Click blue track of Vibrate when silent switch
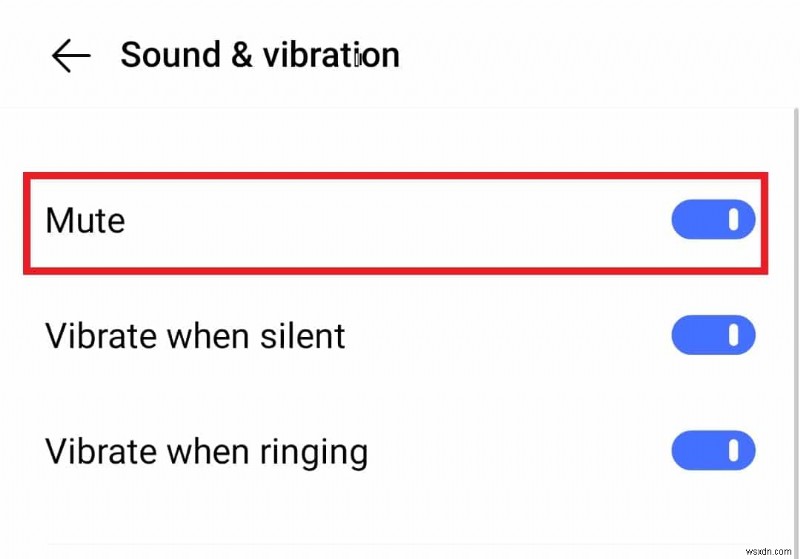Image resolution: width=800 pixels, height=559 pixels. click(x=695, y=336)
